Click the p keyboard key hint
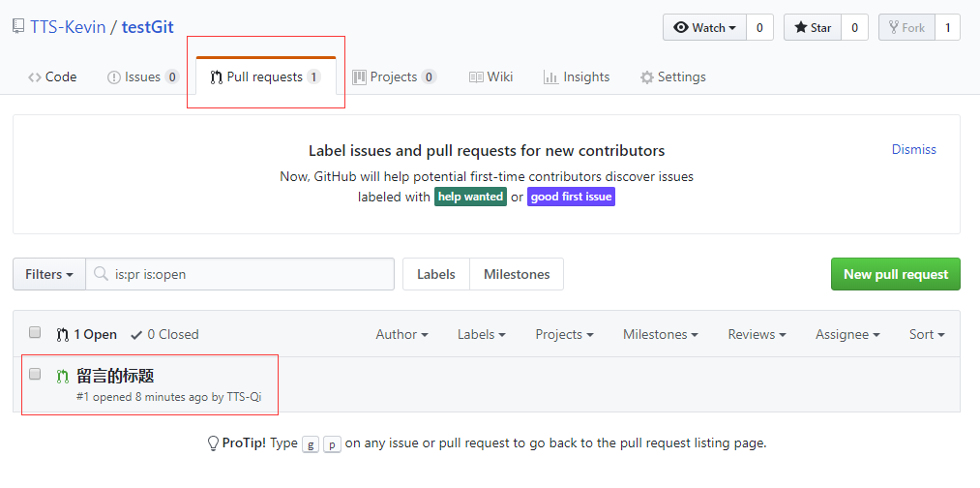Screen dimensions: 980x488 (333, 444)
